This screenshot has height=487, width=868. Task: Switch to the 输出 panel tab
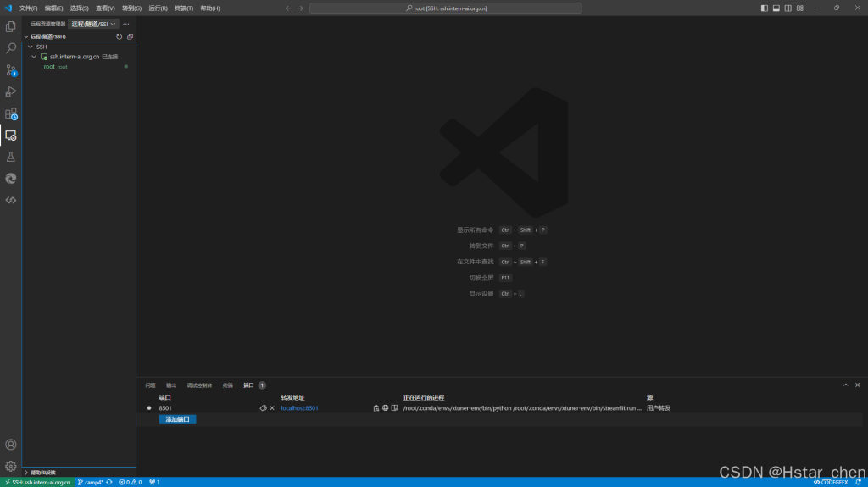pyautogui.click(x=171, y=385)
